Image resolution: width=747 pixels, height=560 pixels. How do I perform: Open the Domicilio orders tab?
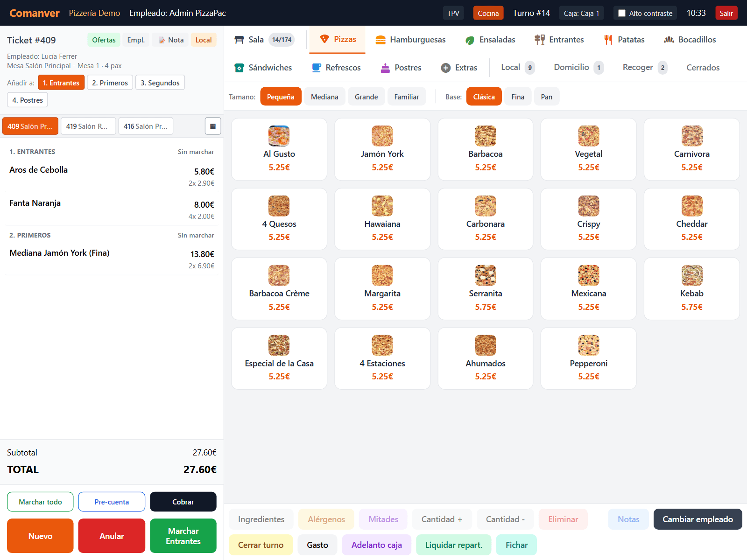click(x=578, y=67)
